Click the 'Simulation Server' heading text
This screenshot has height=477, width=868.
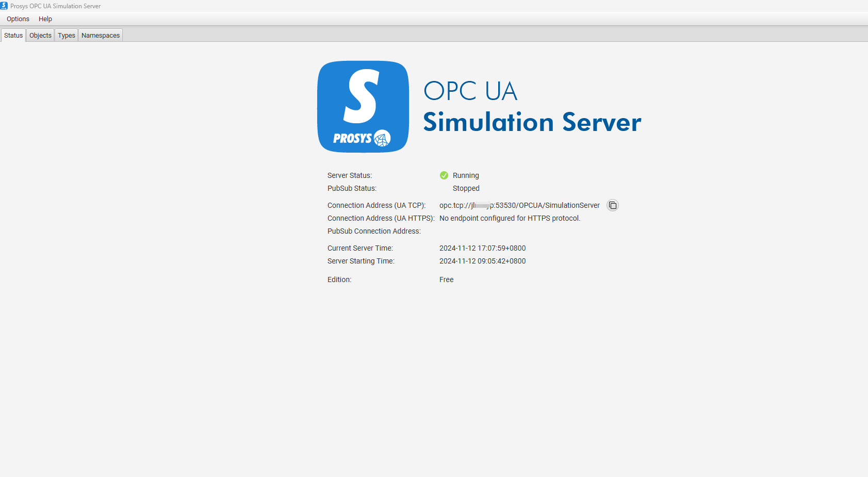tap(532, 122)
